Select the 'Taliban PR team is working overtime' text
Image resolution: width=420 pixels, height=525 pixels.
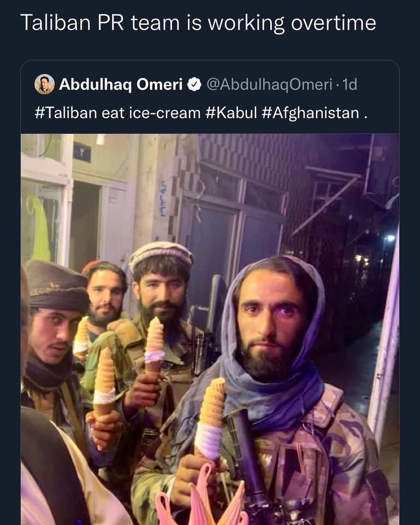198,23
